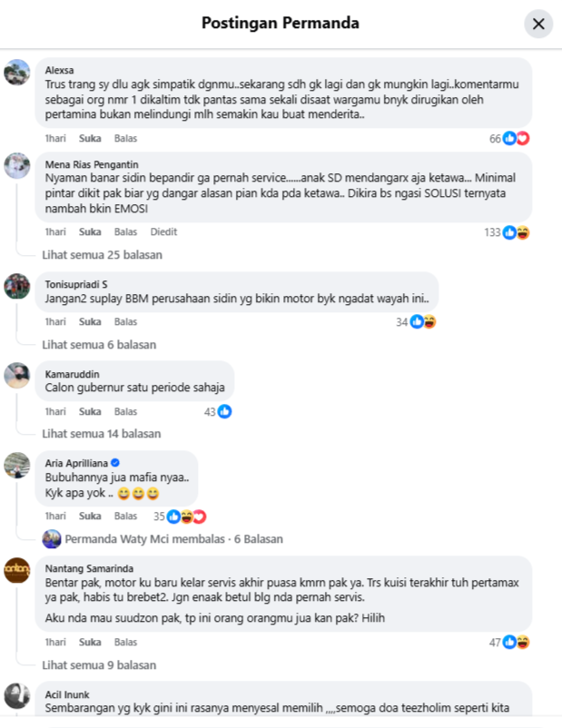This screenshot has width=562, height=728.
Task: Expand all 25 replies under Mena's comment
Action: (x=103, y=255)
